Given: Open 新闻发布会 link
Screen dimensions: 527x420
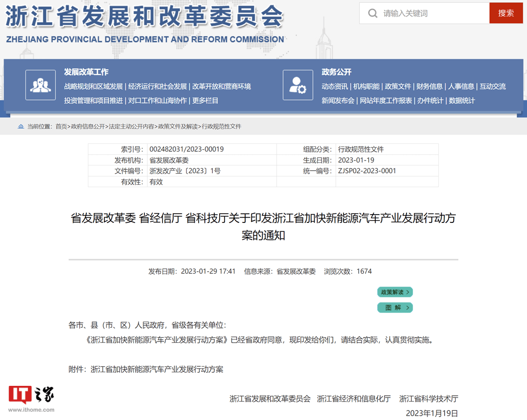Looking at the screenshot, I should click(338, 100).
